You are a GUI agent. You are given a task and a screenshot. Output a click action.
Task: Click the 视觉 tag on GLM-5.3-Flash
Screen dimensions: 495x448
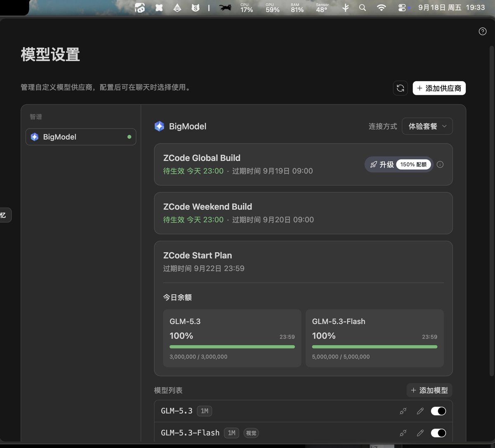[251, 433]
